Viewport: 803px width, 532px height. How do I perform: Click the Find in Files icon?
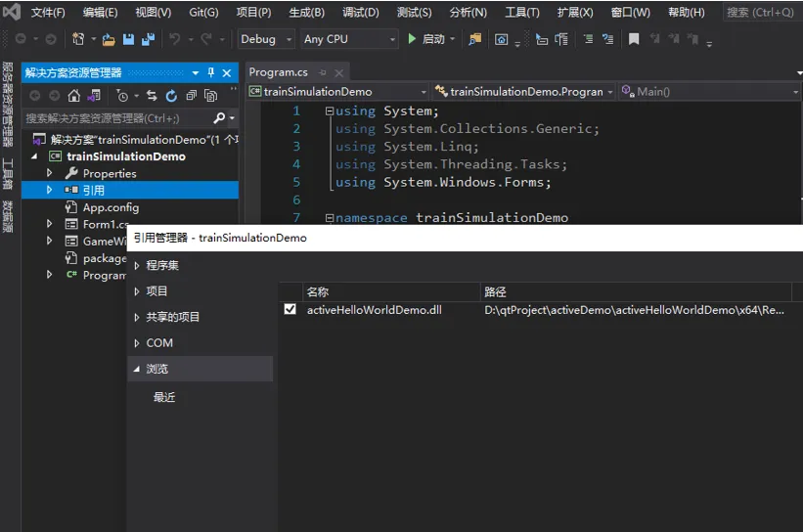pos(475,39)
